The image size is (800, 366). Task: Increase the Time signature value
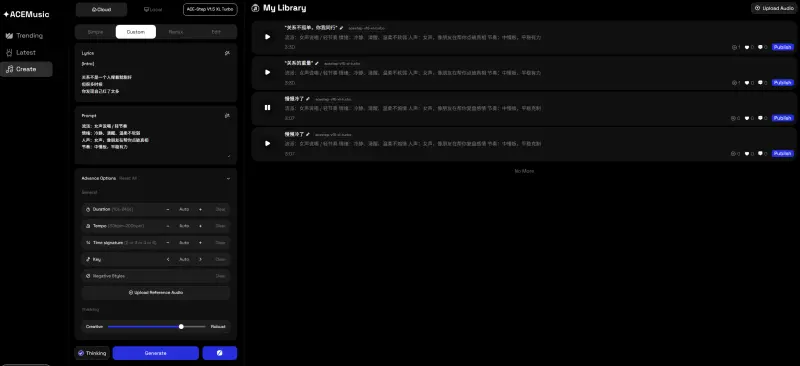click(200, 242)
